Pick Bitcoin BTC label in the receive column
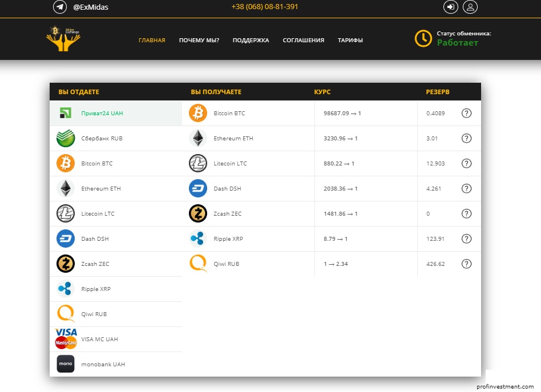Viewport: 541px width, 392px height. point(229,113)
